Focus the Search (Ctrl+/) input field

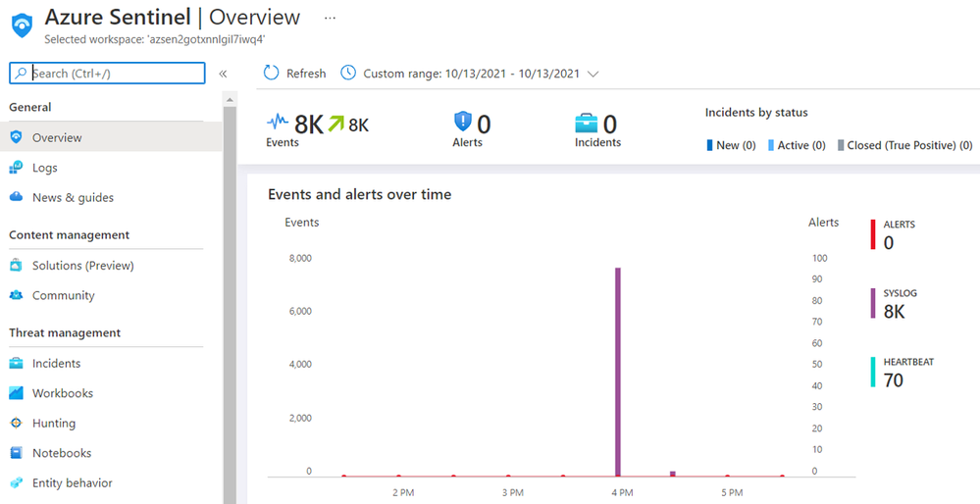tap(107, 74)
